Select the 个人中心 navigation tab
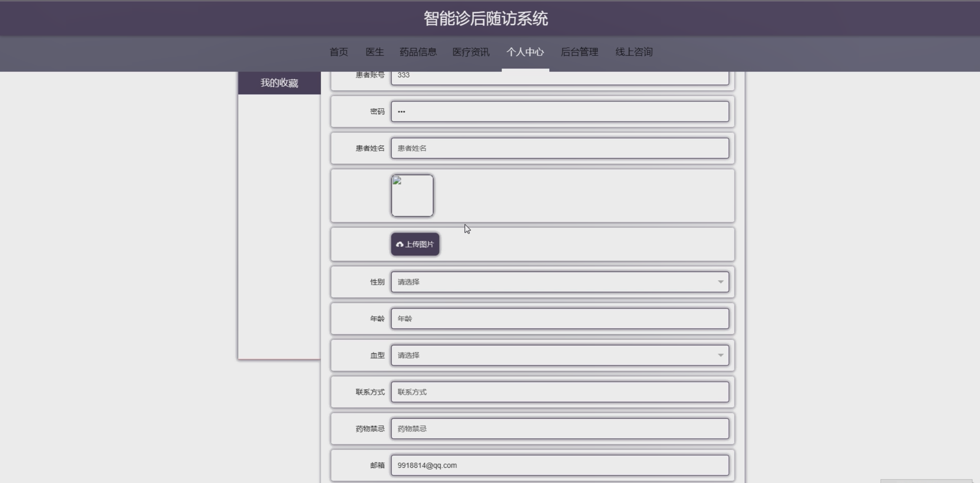Screen dimensions: 980x483 click(x=525, y=52)
